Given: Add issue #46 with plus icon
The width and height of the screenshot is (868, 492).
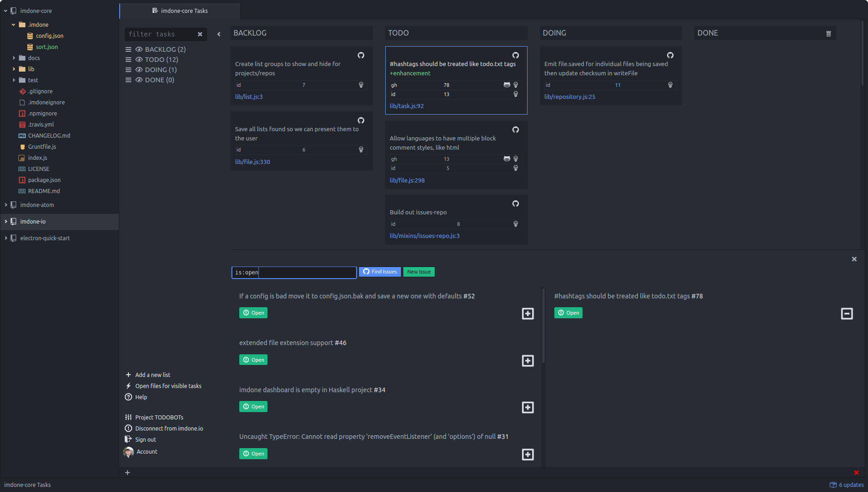Looking at the screenshot, I should tap(528, 361).
